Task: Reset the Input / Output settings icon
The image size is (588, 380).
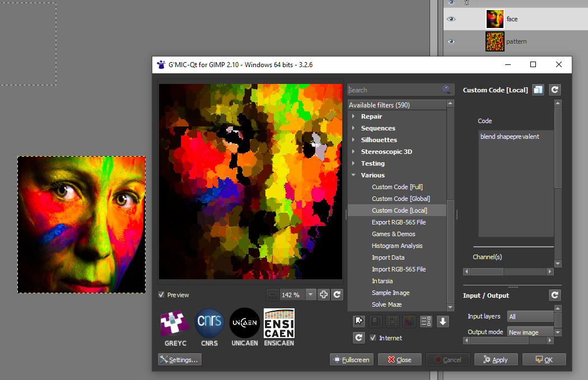Action: coord(554,295)
